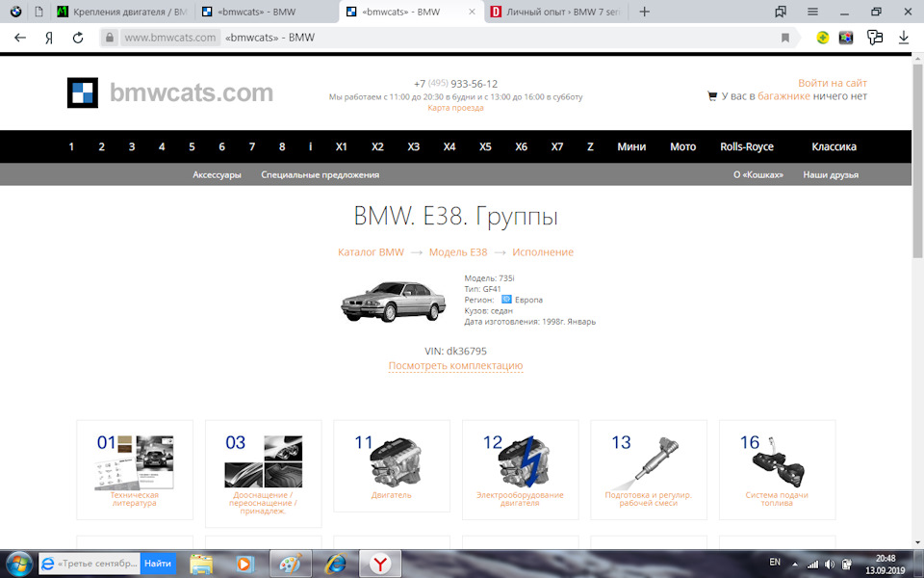This screenshot has height=578, width=924.
Task: Open the downloads arrow icon
Action: 904,38
